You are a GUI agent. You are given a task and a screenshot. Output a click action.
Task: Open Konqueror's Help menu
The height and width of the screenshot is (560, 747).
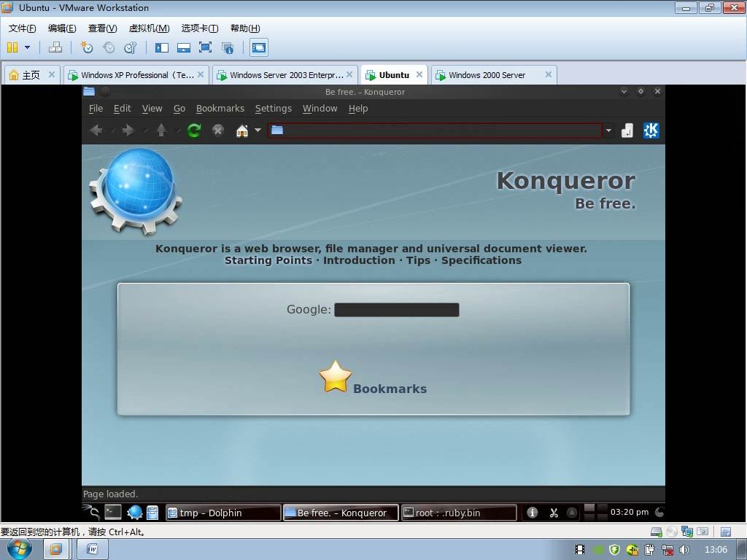coord(358,109)
